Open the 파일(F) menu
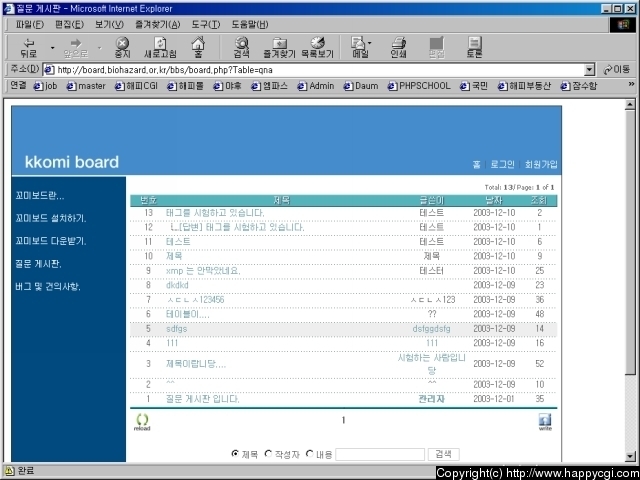Viewport: 640px width, 480px height. [x=29, y=24]
